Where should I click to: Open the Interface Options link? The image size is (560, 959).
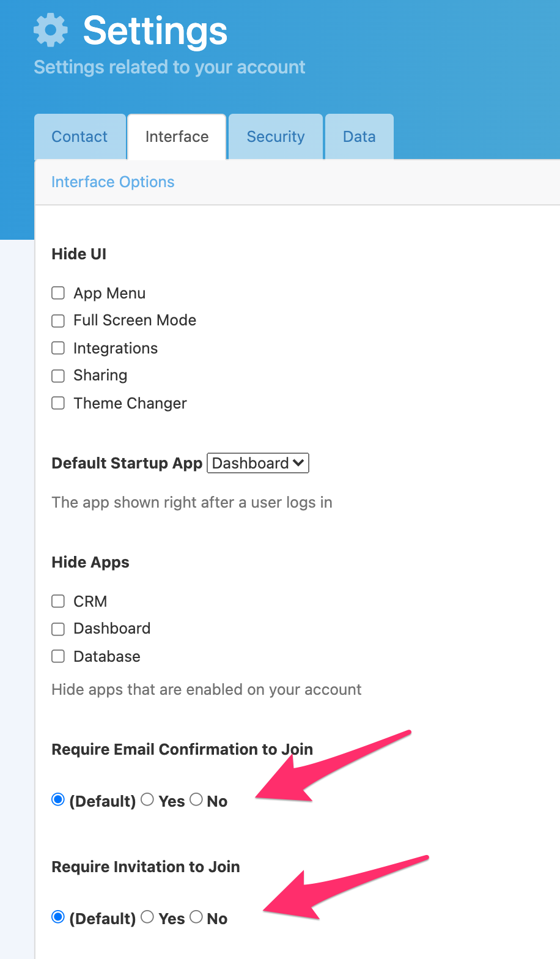coord(113,182)
